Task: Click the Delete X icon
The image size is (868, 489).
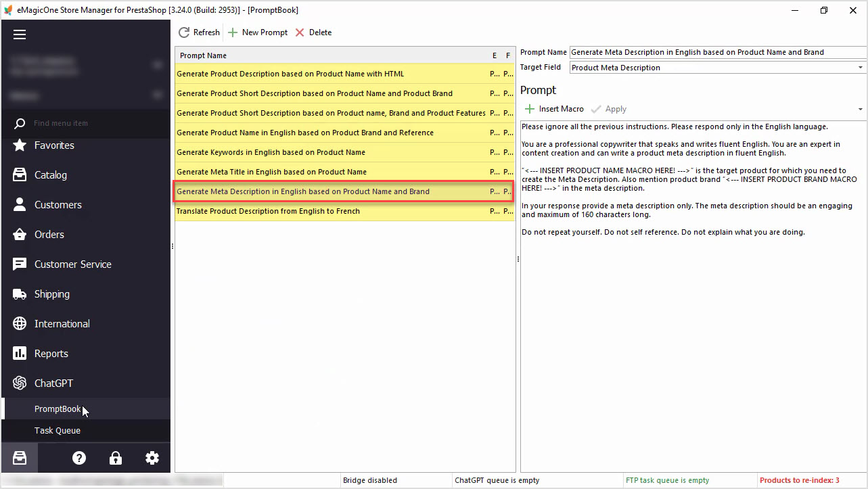Action: click(300, 32)
